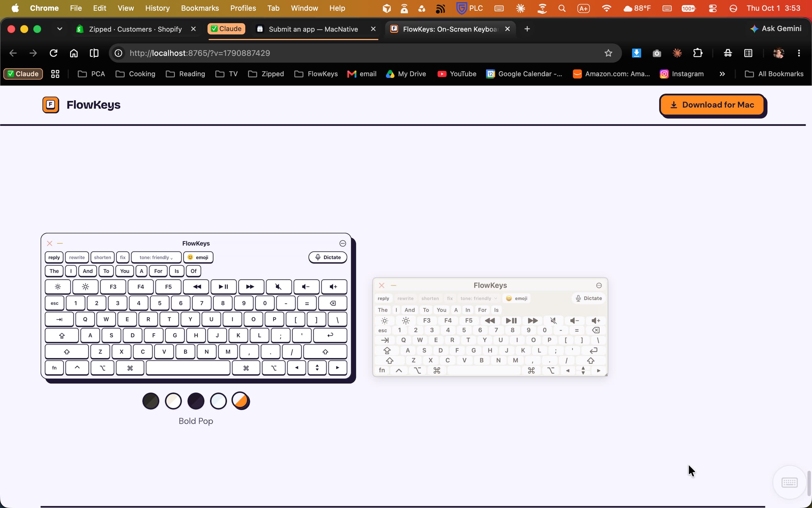This screenshot has width=812, height=508.
Task: Click the mute key on the beige keyboard
Action: click(x=553, y=321)
